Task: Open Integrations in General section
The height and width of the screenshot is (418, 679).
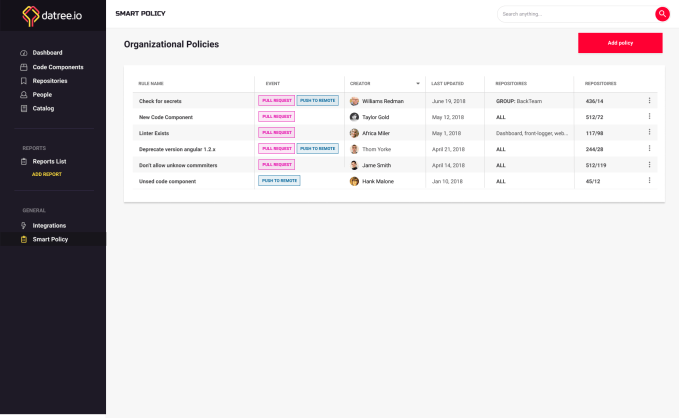Action: click(49, 225)
